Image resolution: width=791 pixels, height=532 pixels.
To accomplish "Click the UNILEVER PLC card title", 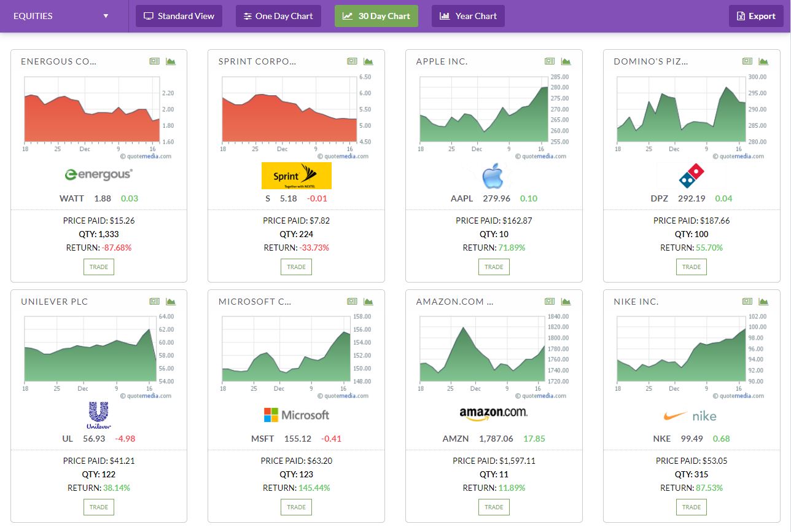I will pos(55,302).
